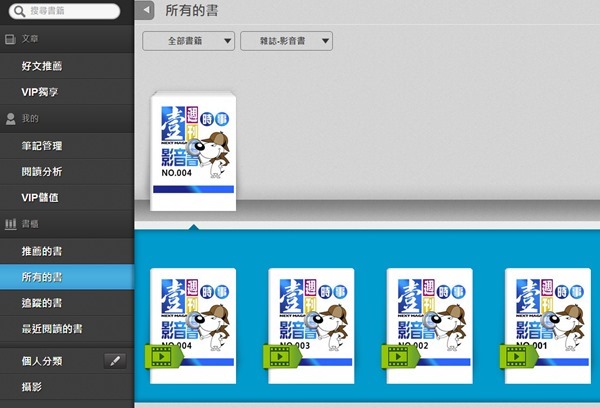
Task: Click the 我的 person icon
Action: pyautogui.click(x=11, y=119)
